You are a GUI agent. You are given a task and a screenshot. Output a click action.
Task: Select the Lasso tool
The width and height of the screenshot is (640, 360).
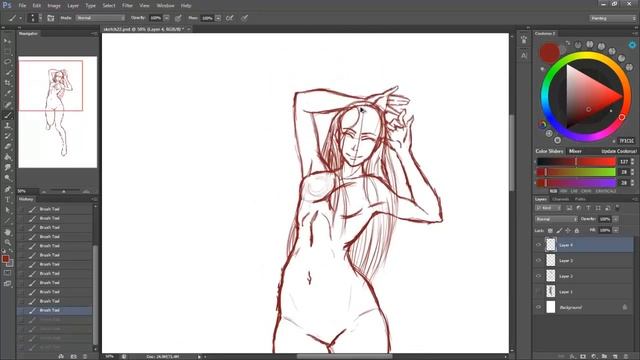point(7,62)
